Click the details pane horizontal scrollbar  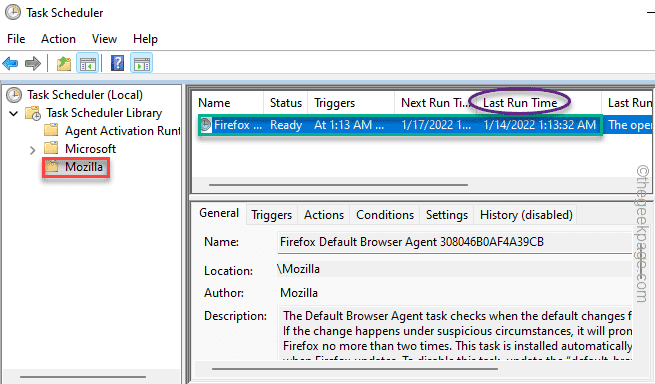pos(355,369)
